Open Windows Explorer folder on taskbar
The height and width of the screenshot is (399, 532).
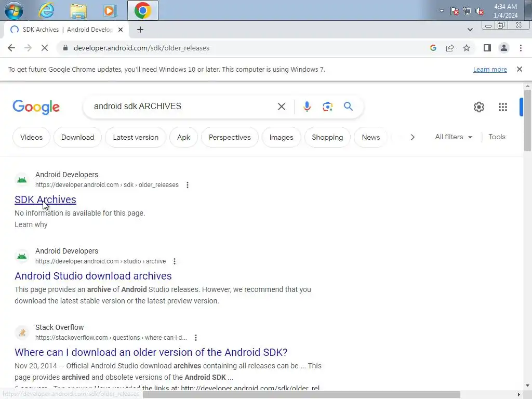[78, 11]
